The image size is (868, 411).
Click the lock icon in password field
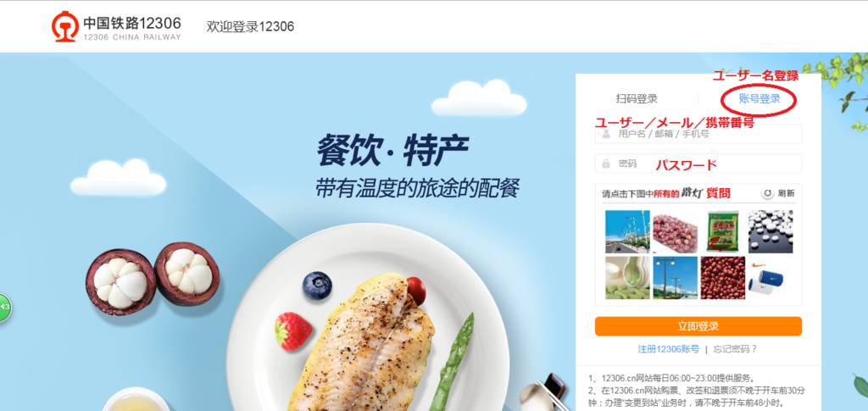tap(606, 164)
